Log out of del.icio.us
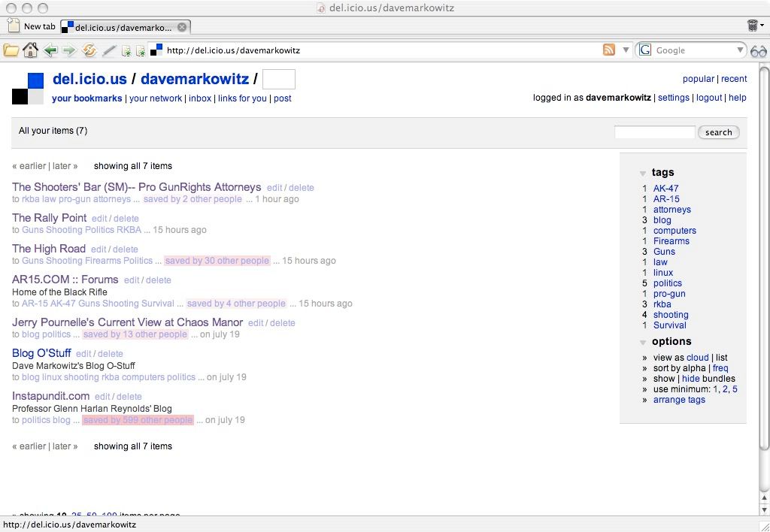Screen dimensions: 770x532 pos(709,98)
